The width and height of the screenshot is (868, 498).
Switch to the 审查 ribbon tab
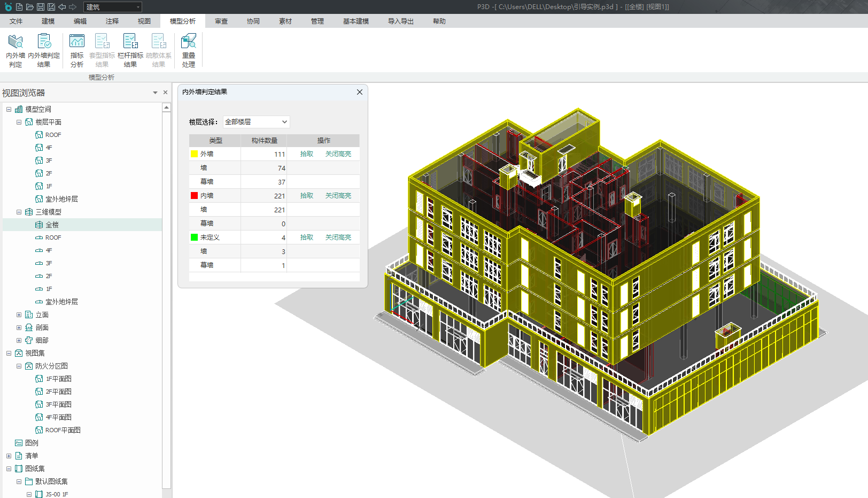coord(221,21)
